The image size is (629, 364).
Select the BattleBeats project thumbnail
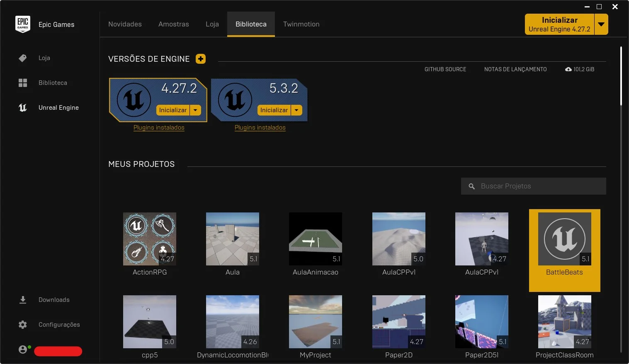point(565,239)
